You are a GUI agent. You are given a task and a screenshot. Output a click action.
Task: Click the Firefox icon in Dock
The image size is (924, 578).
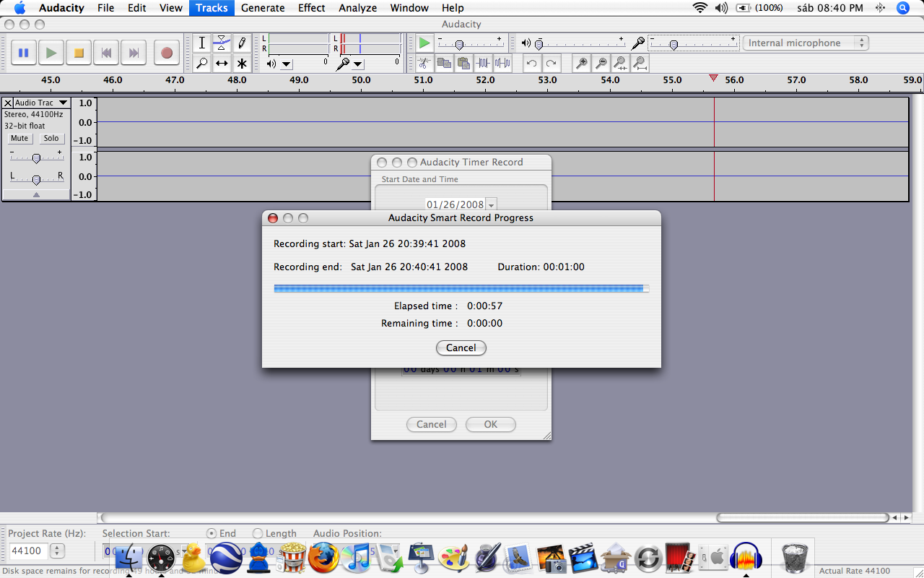tap(323, 558)
